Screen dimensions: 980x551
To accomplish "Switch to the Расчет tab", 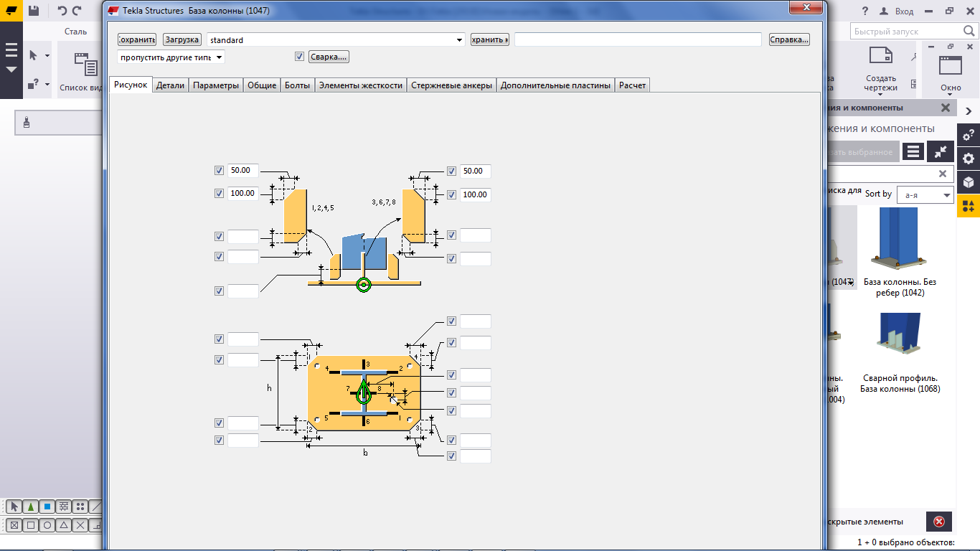I will (633, 85).
